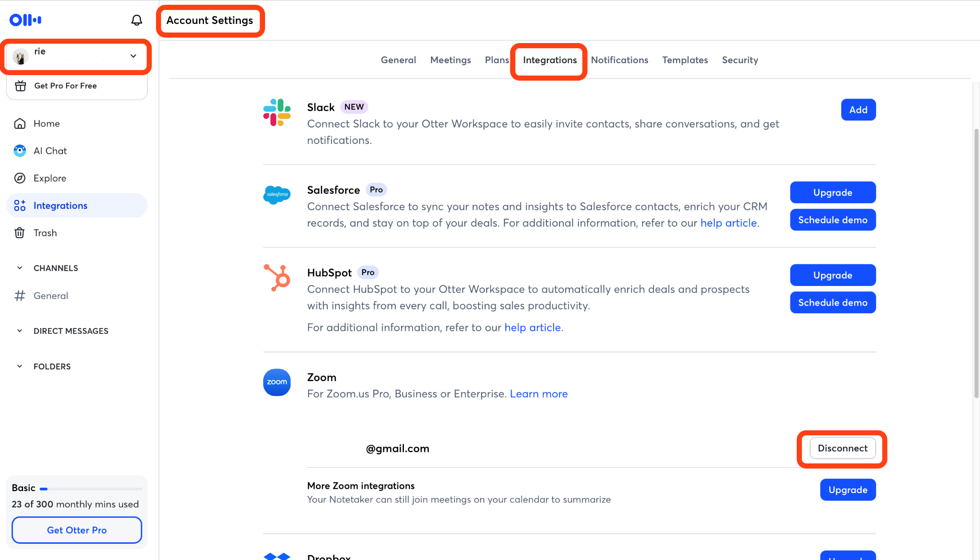This screenshot has height=560, width=980.
Task: Open the account dropdown chevron for rie
Action: click(134, 56)
